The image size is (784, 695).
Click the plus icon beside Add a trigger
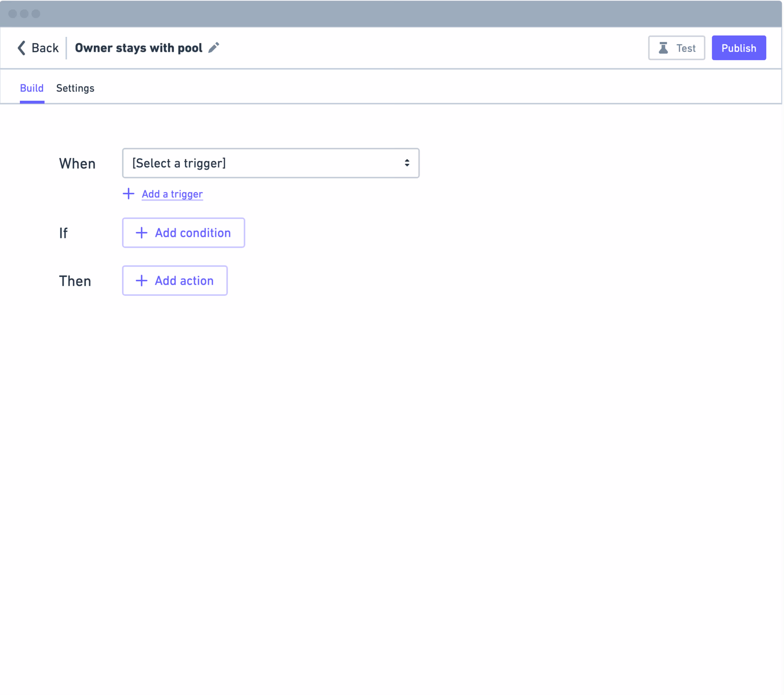(x=128, y=194)
